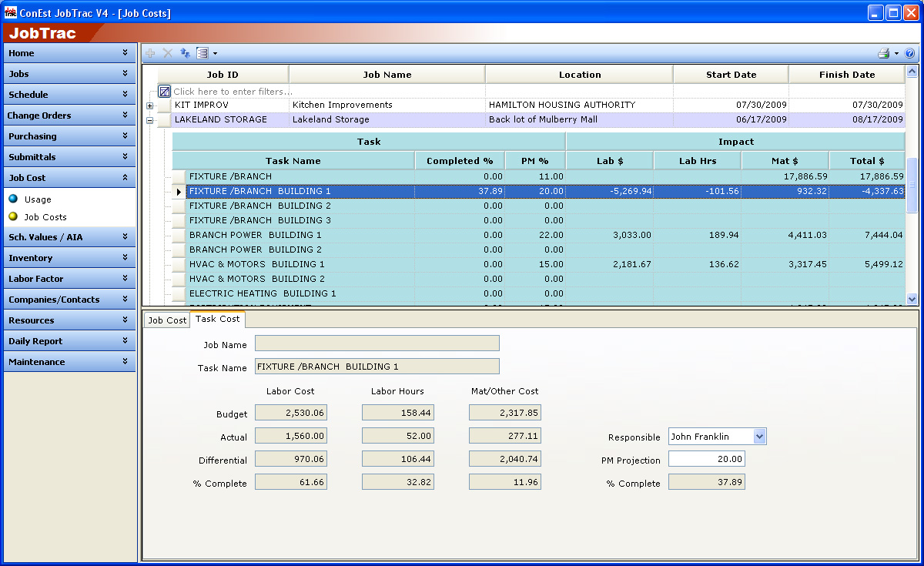Select the Task Cost tab

click(x=217, y=319)
